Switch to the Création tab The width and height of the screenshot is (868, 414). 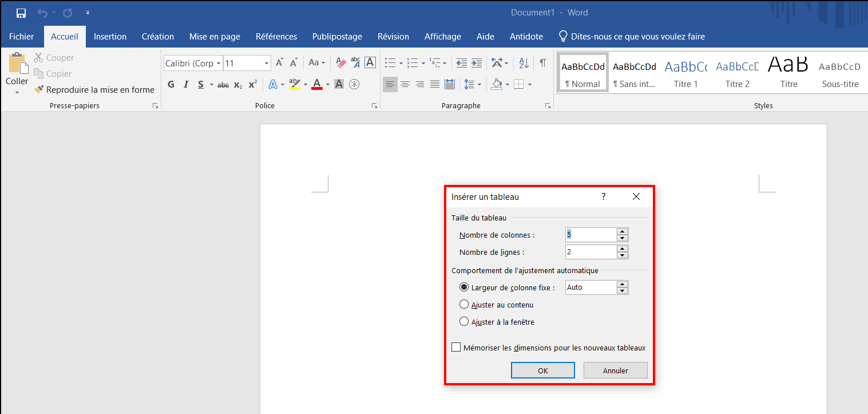(x=158, y=37)
